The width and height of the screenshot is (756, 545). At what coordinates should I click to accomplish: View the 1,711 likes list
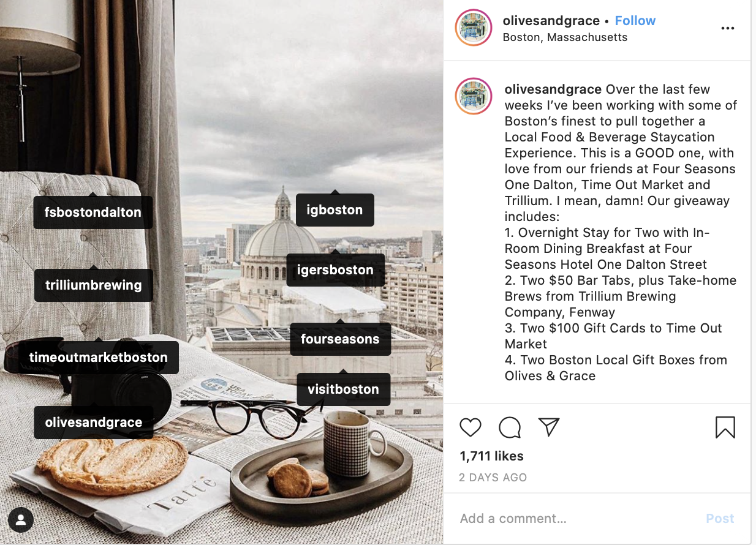492,456
